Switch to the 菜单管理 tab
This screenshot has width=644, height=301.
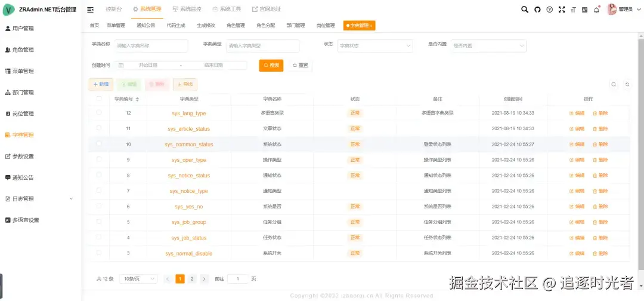(x=116, y=26)
